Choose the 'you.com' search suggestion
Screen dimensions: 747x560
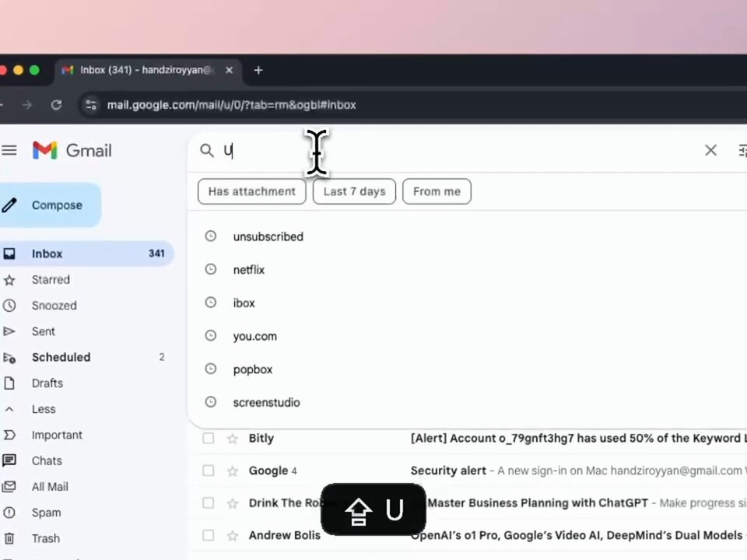pyautogui.click(x=255, y=337)
